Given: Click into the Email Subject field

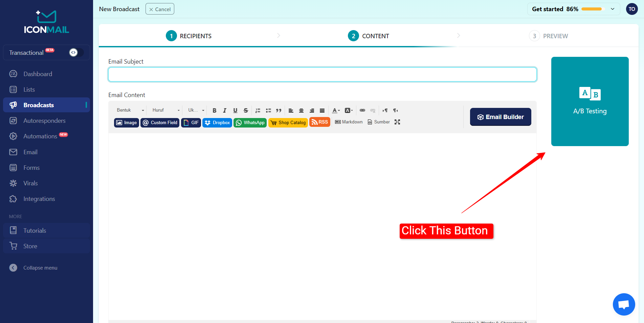Looking at the screenshot, I should tap(322, 74).
